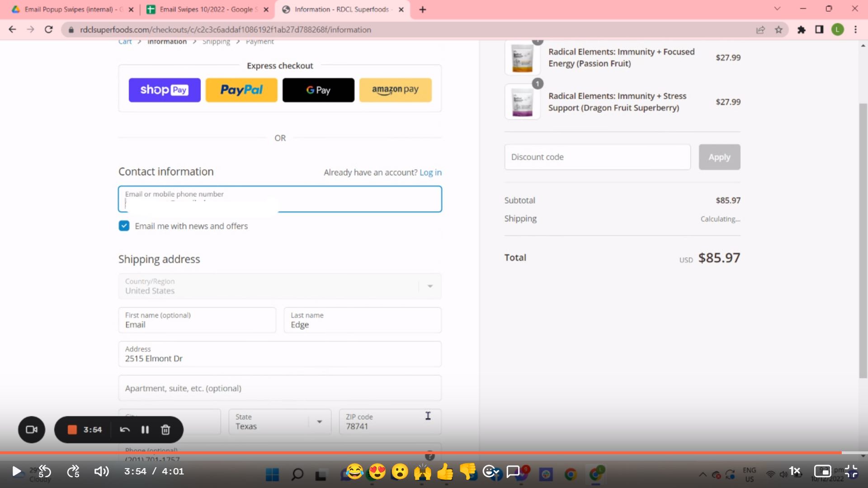This screenshot has height=488, width=868.
Task: Open the State dropdown showing Texas
Action: [x=279, y=422]
